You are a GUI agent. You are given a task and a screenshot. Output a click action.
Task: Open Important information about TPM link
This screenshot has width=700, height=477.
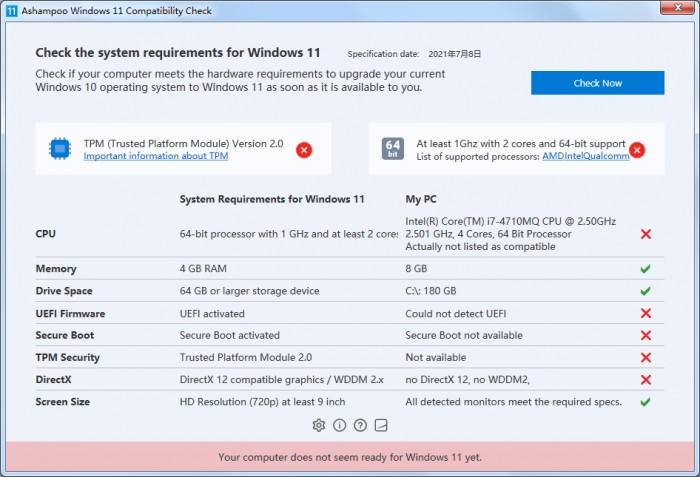click(x=156, y=156)
